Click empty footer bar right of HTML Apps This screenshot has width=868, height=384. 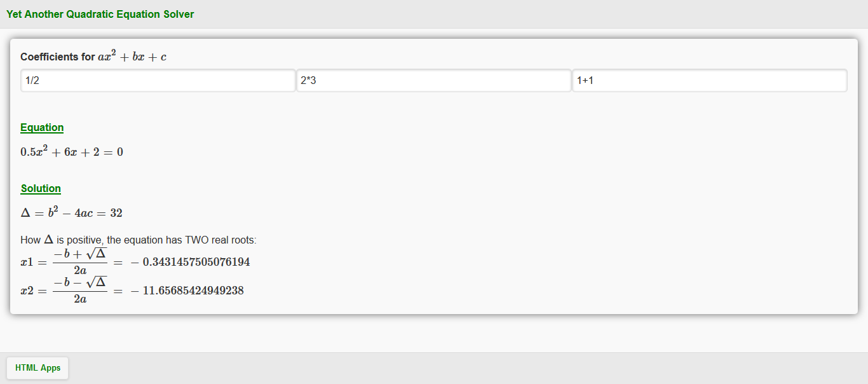445,368
